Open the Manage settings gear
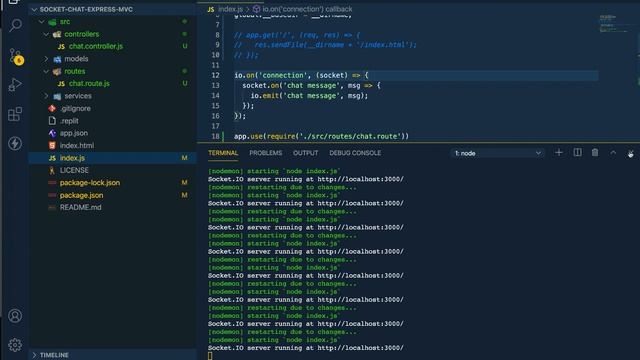This screenshot has height=360, width=640. (15, 345)
